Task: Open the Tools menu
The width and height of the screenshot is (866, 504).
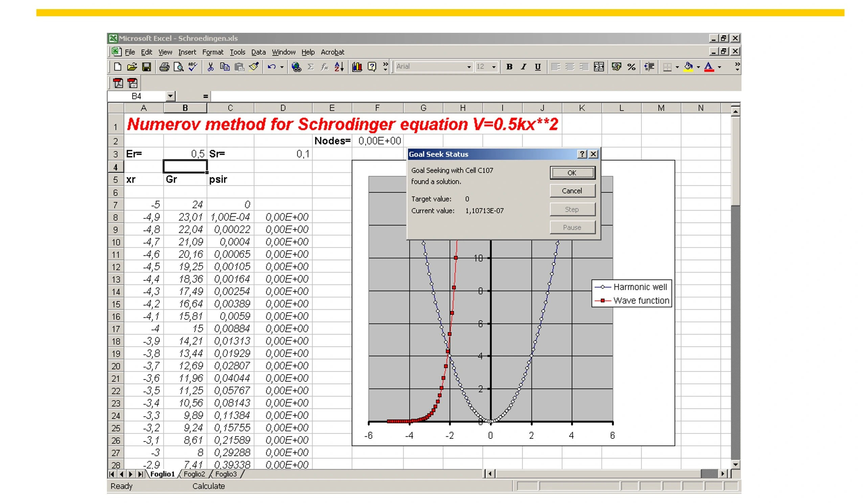Action: 237,52
